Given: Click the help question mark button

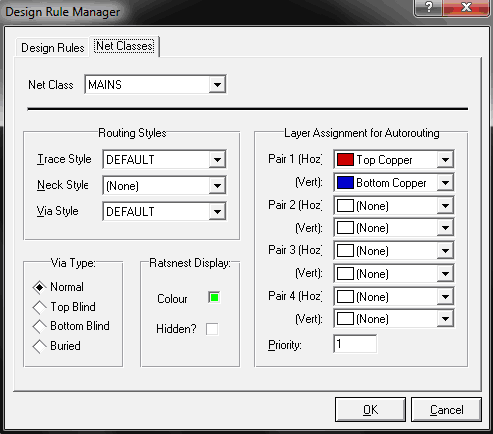Looking at the screenshot, I should pyautogui.click(x=429, y=7).
